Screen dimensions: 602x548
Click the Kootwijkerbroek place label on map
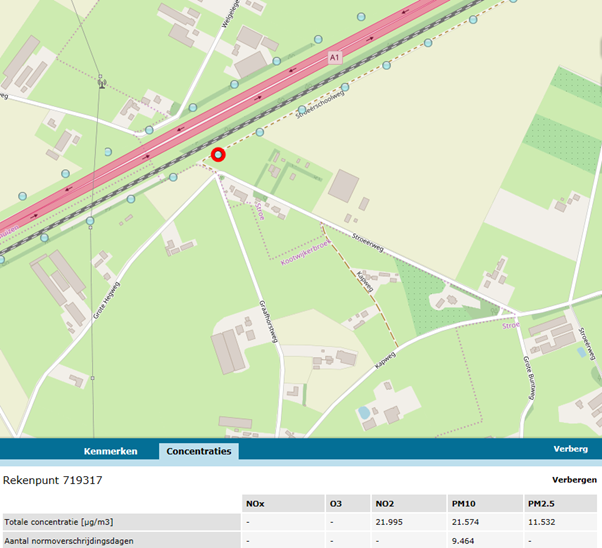[305, 244]
